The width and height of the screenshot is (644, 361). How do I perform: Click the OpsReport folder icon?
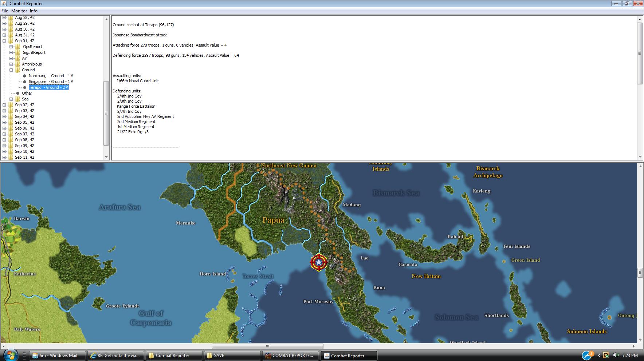coord(17,47)
